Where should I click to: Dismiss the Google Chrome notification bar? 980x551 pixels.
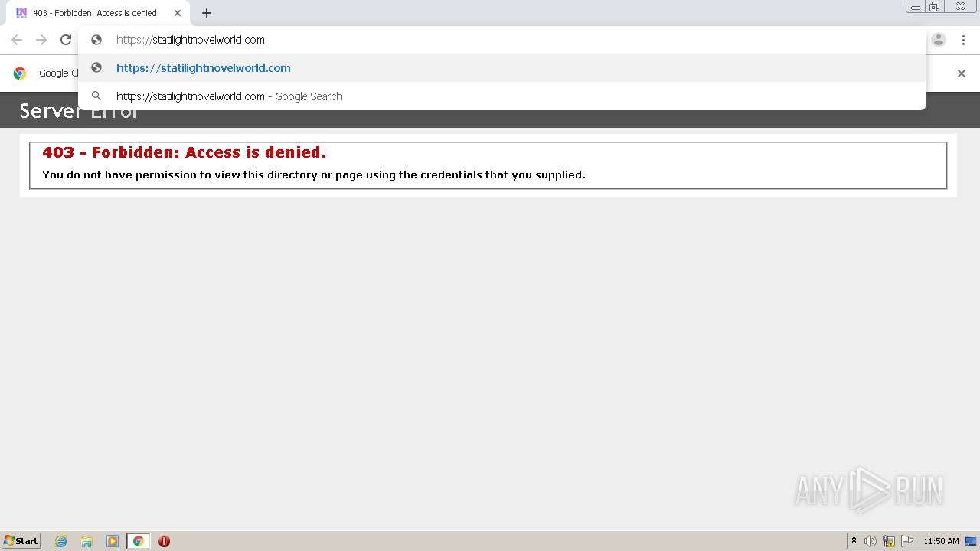[x=962, y=73]
